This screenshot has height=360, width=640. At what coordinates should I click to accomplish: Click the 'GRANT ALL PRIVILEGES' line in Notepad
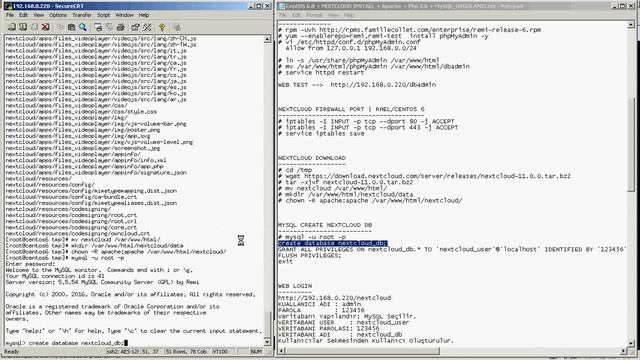451,249
